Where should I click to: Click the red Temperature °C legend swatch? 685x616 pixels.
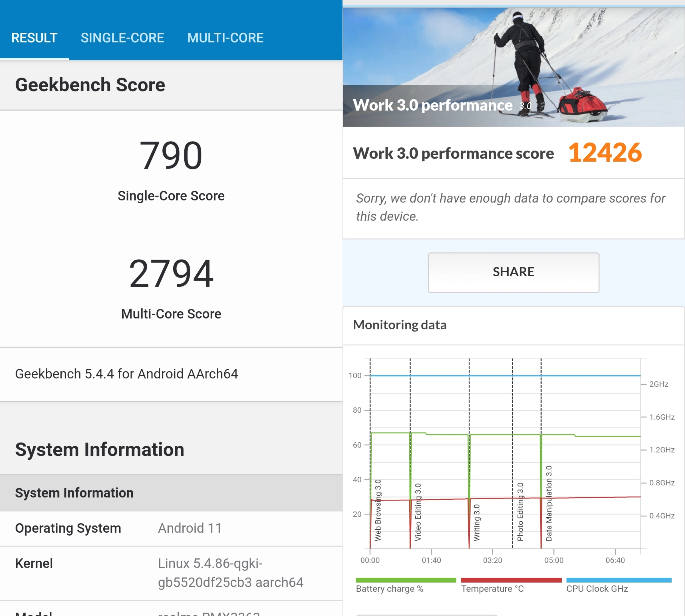click(x=511, y=580)
